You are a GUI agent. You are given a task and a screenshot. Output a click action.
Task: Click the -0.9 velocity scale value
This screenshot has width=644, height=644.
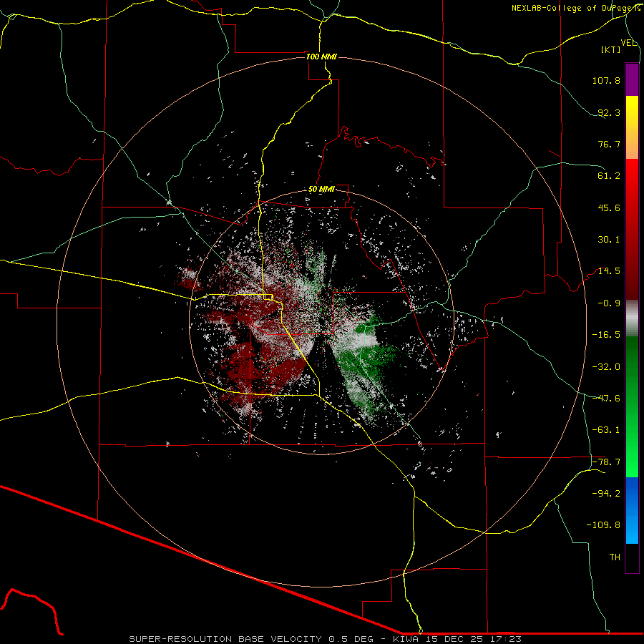tap(609, 303)
